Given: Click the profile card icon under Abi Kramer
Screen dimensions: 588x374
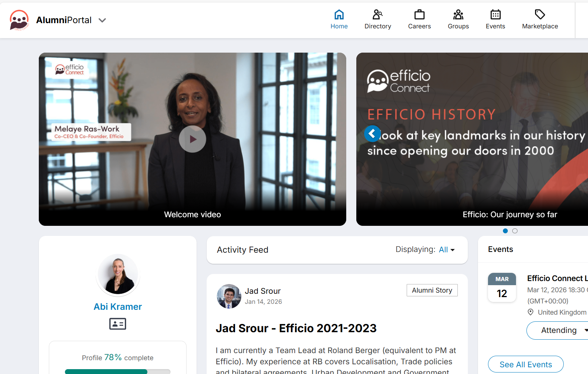Looking at the screenshot, I should (x=118, y=324).
